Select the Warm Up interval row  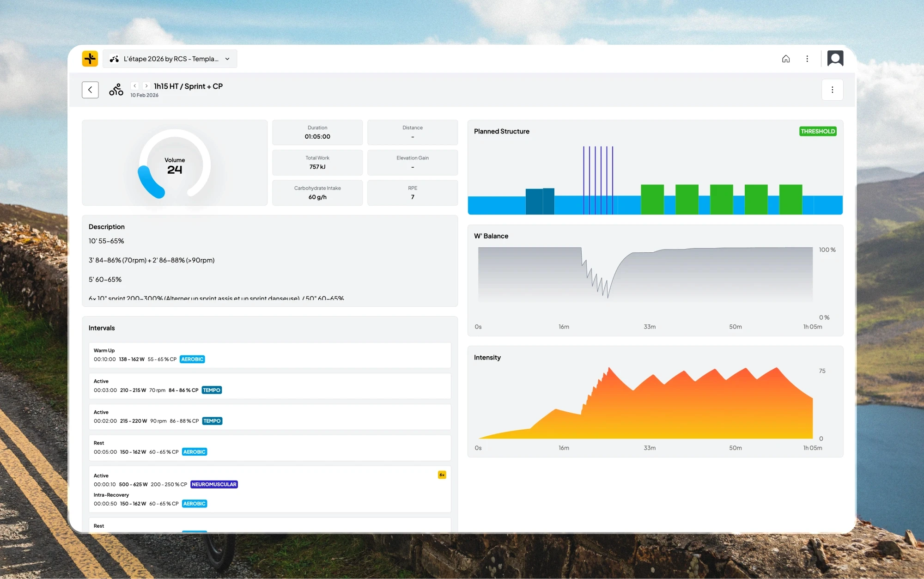point(270,355)
